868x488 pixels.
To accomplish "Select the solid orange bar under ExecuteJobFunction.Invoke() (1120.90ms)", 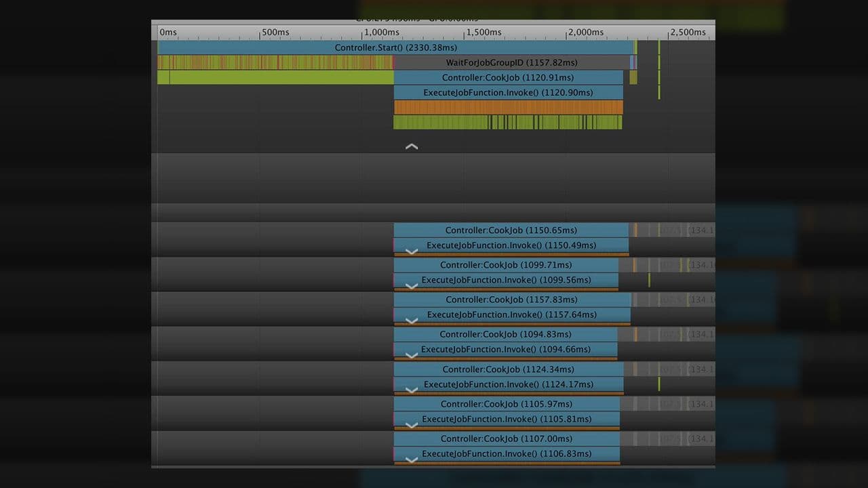I will click(x=508, y=107).
